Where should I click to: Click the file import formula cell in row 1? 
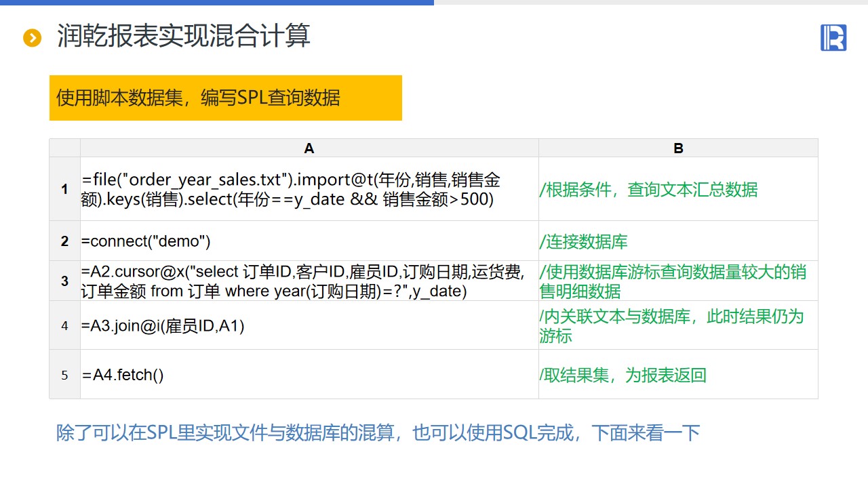tap(292, 190)
